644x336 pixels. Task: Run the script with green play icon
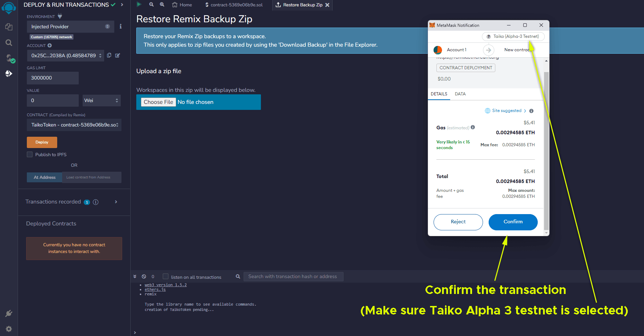(x=139, y=5)
